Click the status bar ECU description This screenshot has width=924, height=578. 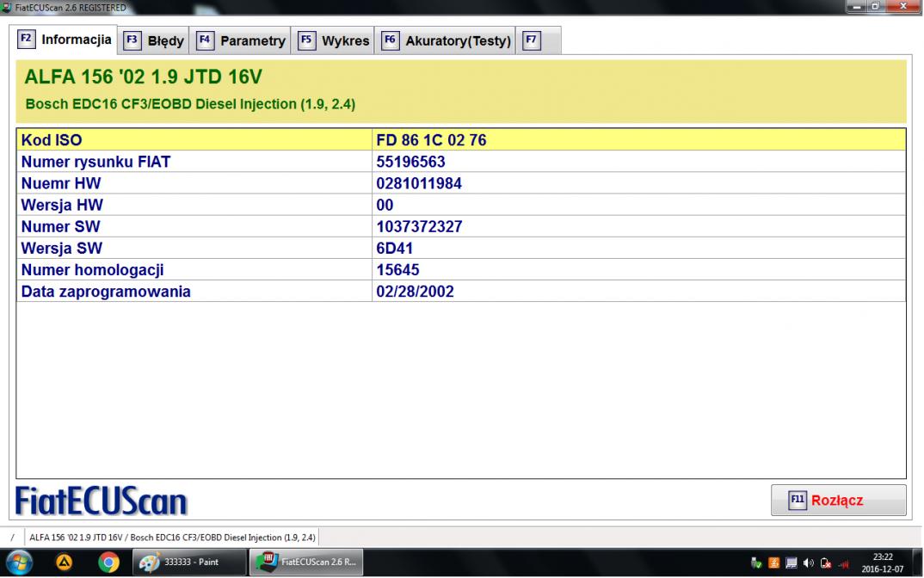pyautogui.click(x=172, y=538)
